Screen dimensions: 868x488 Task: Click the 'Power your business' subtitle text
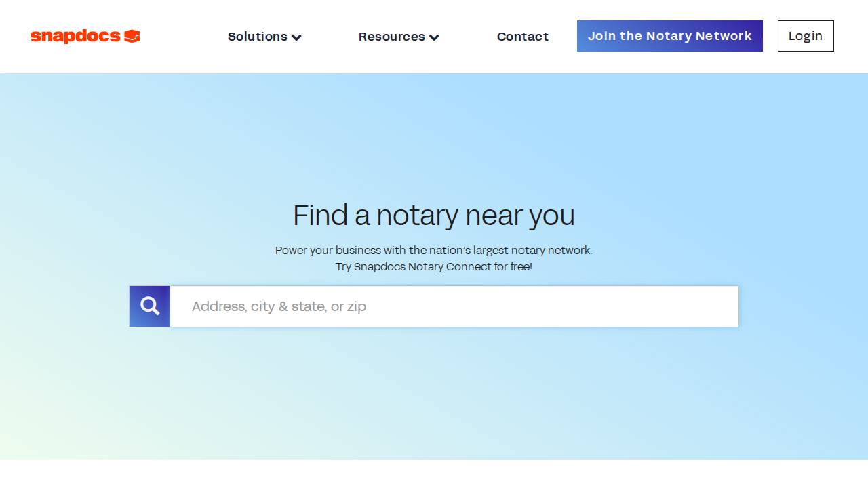[x=433, y=250]
